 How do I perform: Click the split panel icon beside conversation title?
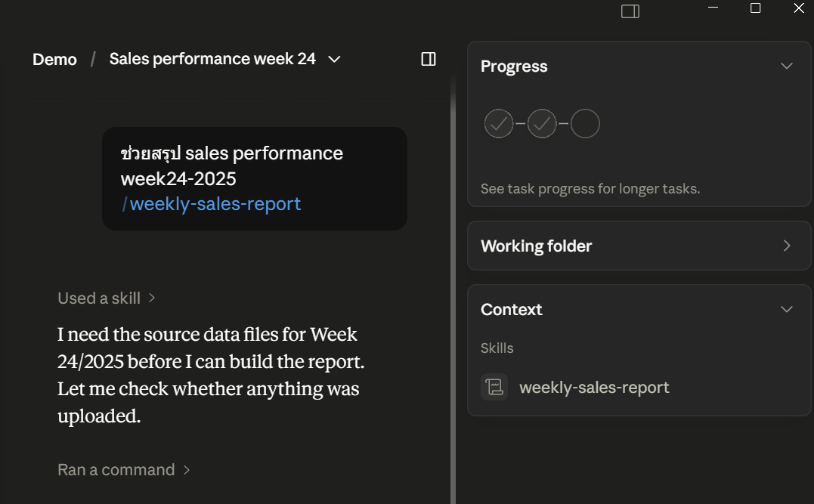[429, 59]
